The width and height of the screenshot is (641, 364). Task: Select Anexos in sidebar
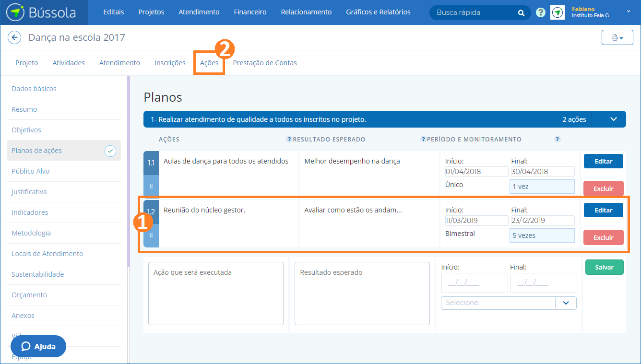coord(64,316)
